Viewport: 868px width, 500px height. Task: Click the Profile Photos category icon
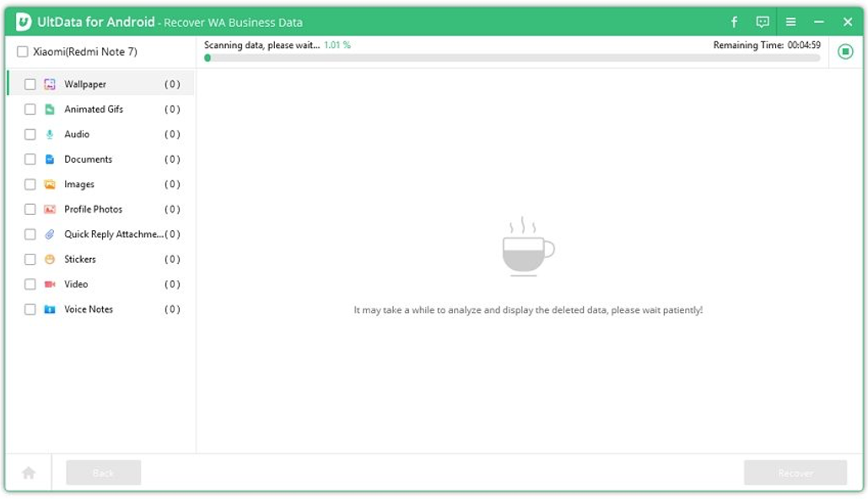coord(50,209)
